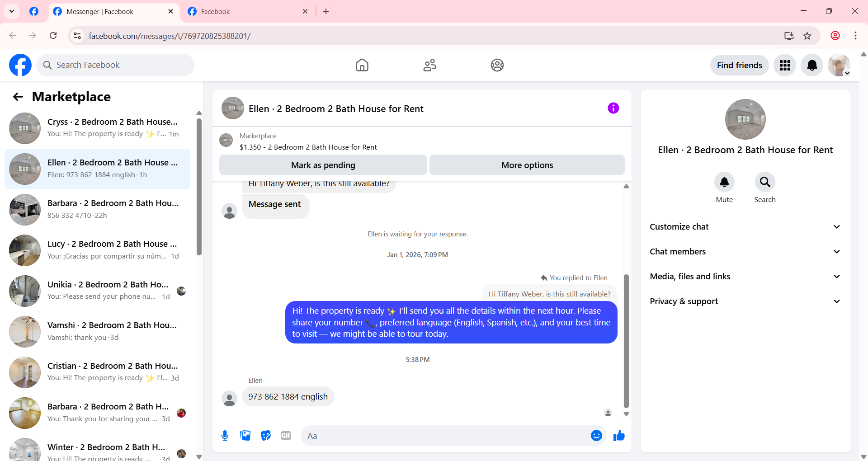Open Vamshi conversation in list
The image size is (868, 461).
(x=97, y=332)
